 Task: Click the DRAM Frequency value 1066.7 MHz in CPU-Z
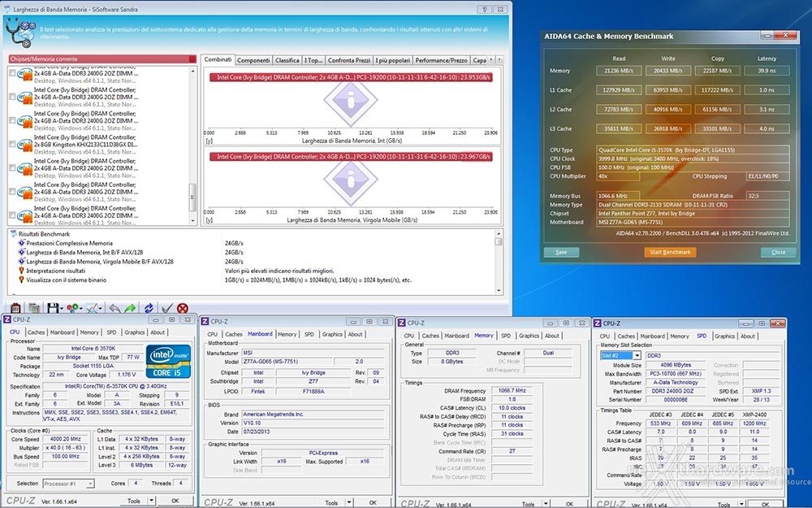pyautogui.click(x=512, y=390)
